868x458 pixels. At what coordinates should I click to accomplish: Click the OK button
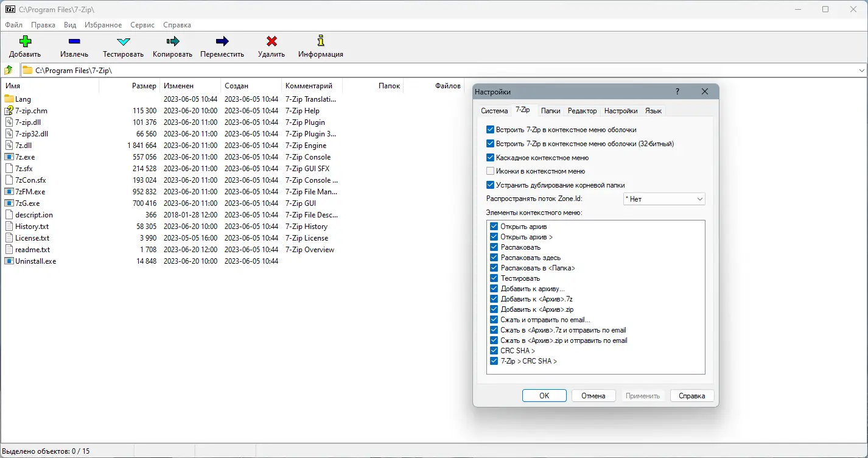[544, 396]
